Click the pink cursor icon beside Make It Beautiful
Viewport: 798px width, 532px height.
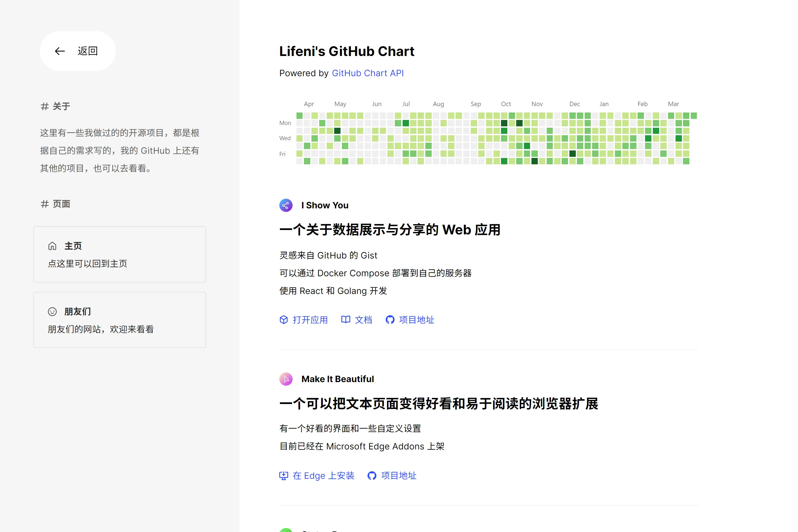286,379
